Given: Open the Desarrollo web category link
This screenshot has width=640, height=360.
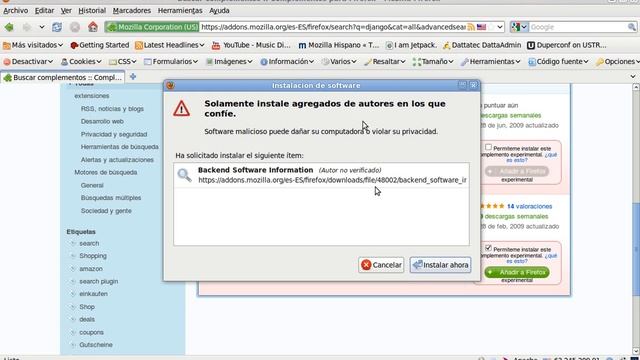Looking at the screenshot, I should [x=102, y=121].
